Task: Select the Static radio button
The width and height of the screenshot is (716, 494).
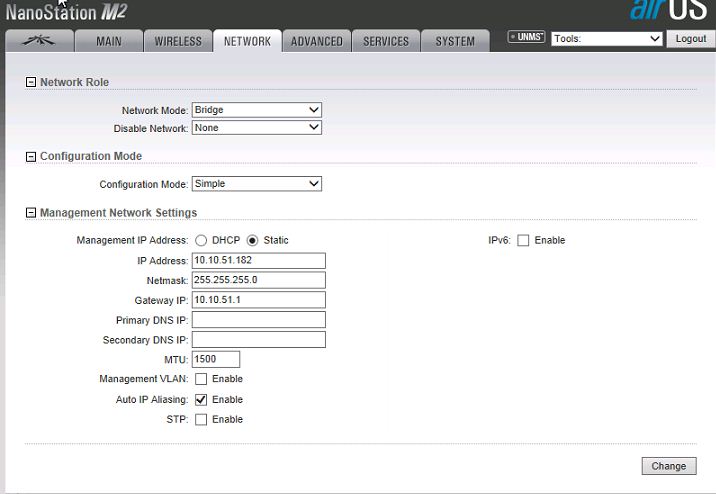Action: tap(252, 241)
